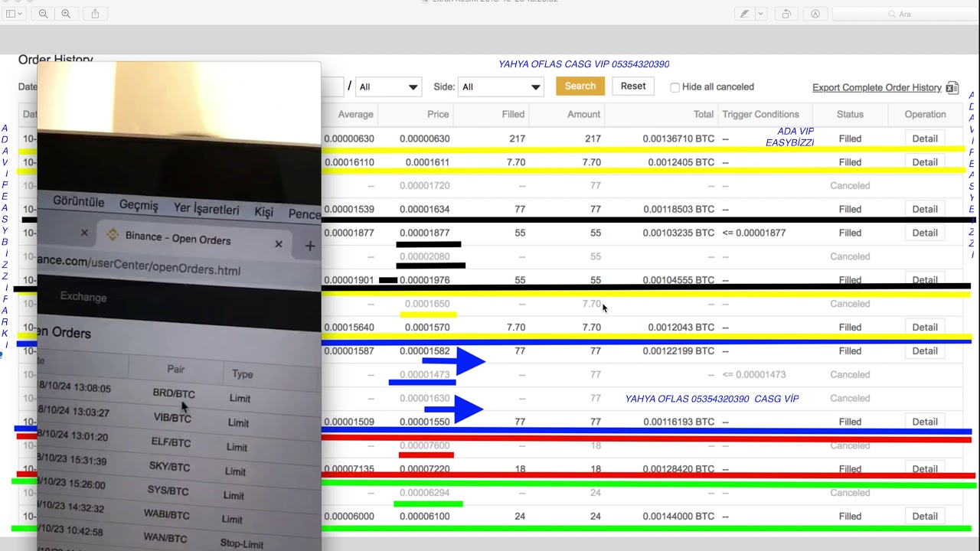Viewport: 980px width, 551px height.
Task: Open Detail for the 0.0012405 BTC order
Action: tap(925, 162)
